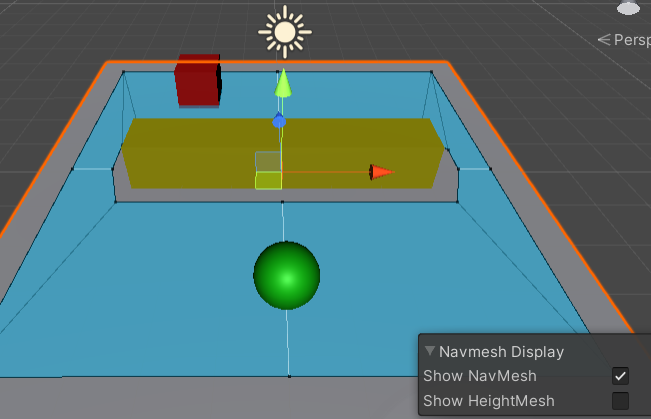Click the Show NavMesh label
The width and height of the screenshot is (651, 419).
coord(480,376)
